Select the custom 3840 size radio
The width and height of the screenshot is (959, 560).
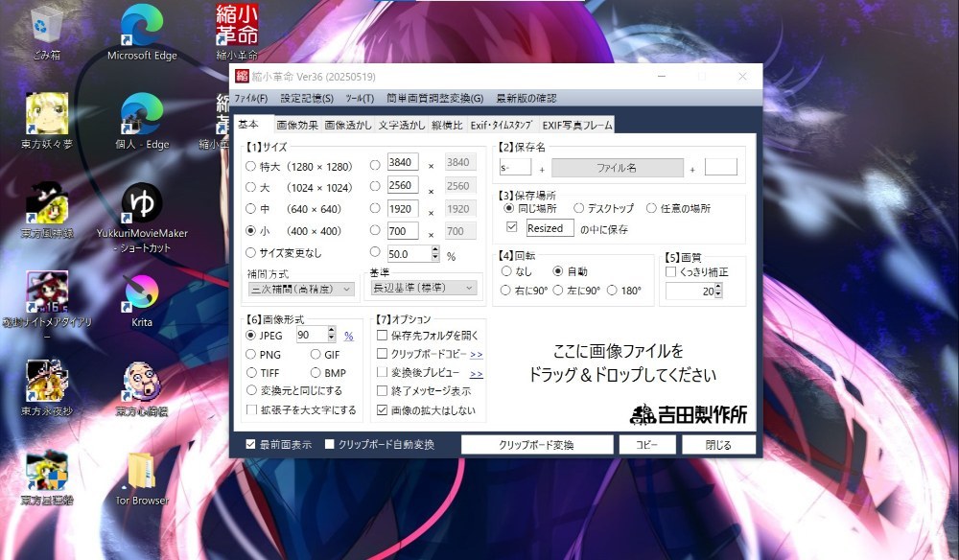pos(375,165)
